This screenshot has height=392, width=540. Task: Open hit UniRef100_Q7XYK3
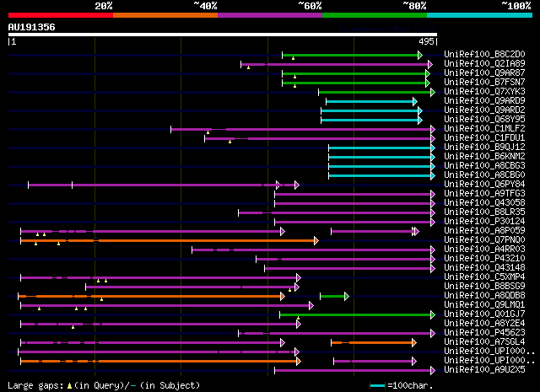pyautogui.click(x=484, y=91)
